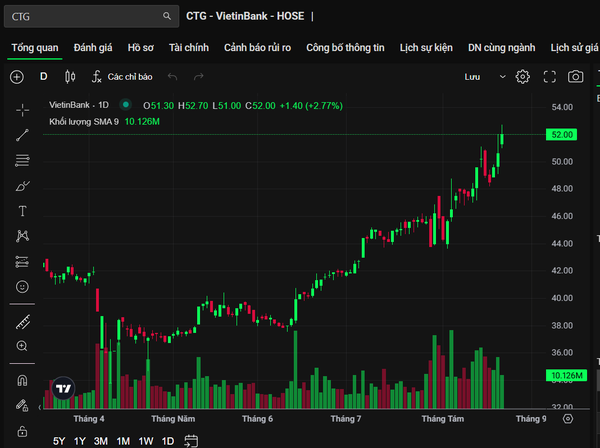Viewport: 600px width, 448px height.
Task: Click the 46.00 price axis label
Action: tap(562, 216)
